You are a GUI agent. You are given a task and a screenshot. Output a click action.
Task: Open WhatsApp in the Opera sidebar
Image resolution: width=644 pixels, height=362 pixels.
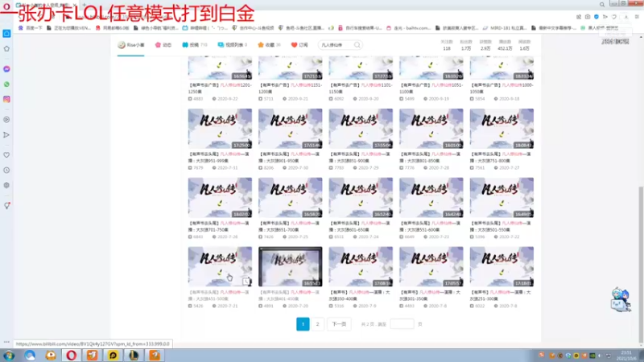click(6, 84)
